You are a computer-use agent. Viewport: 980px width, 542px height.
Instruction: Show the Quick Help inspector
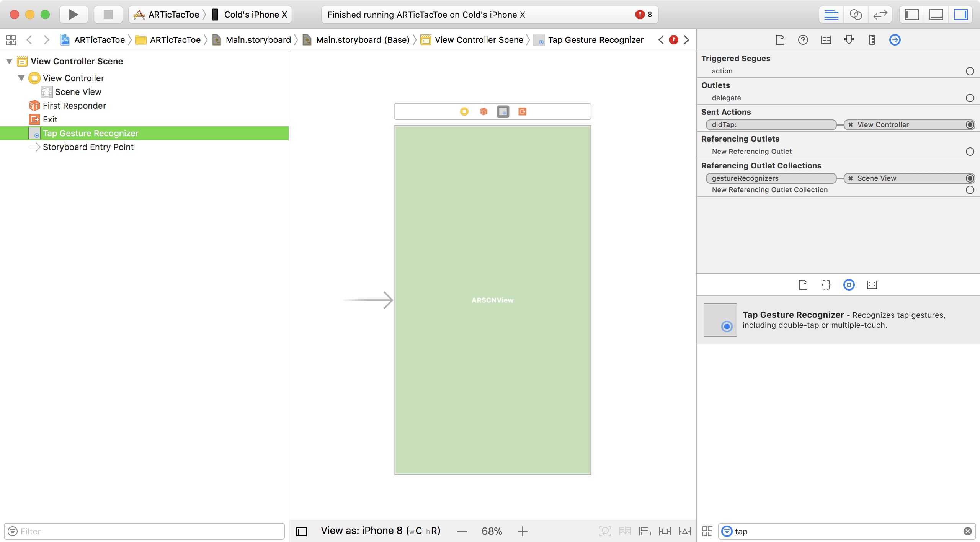click(x=803, y=40)
